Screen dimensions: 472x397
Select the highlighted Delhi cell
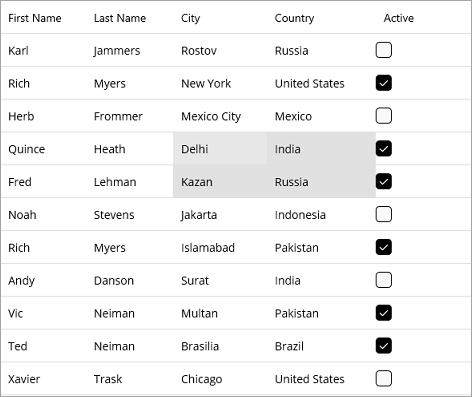pyautogui.click(x=220, y=149)
